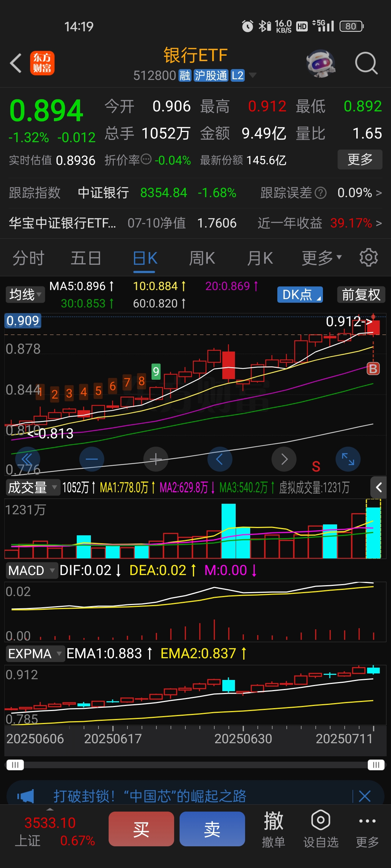Tap 07-10净值 1.7606 value
Image resolution: width=391 pixels, height=868 pixels.
[x=216, y=223]
